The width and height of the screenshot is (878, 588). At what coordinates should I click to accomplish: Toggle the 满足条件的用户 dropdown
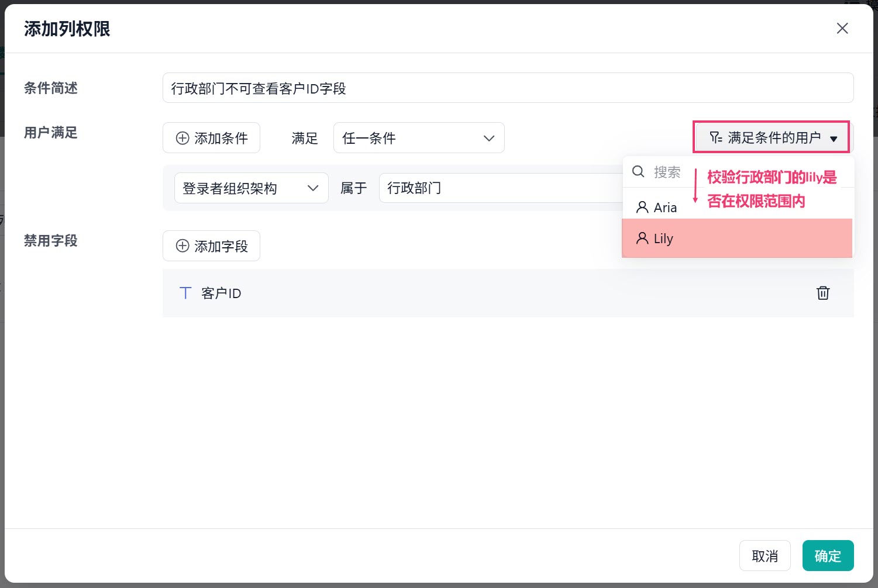pyautogui.click(x=771, y=138)
